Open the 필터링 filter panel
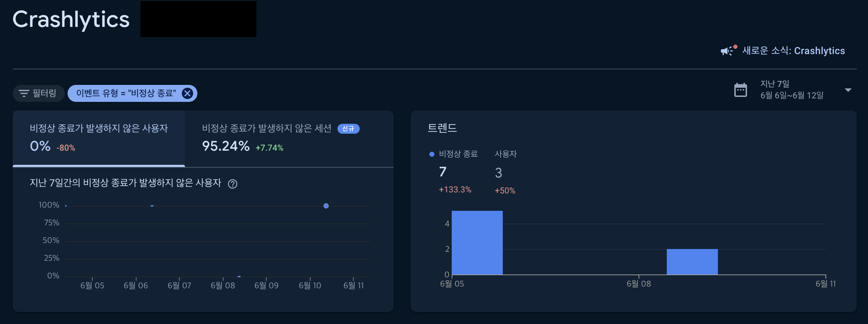The width and height of the screenshot is (868, 324). pos(38,93)
